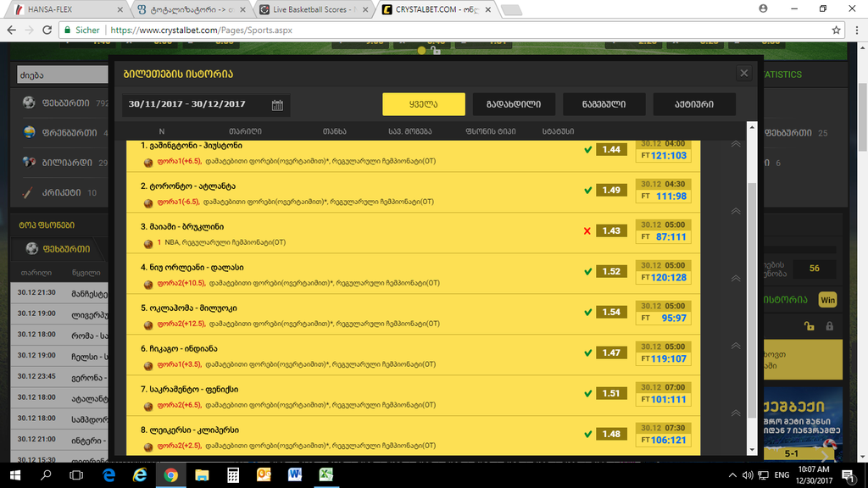Click the dialog scrollbar up arrow
This screenshot has height=488, width=868.
pyautogui.click(x=752, y=127)
